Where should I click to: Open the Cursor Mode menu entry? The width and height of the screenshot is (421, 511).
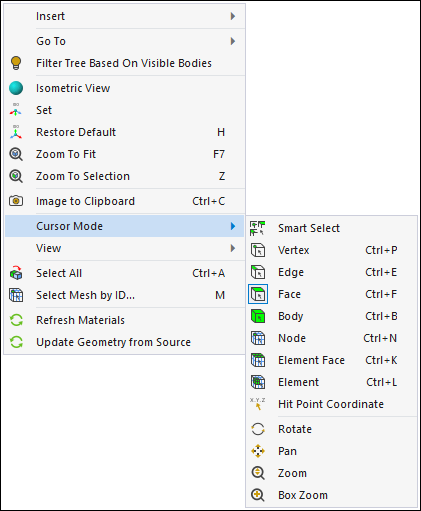coord(125,226)
